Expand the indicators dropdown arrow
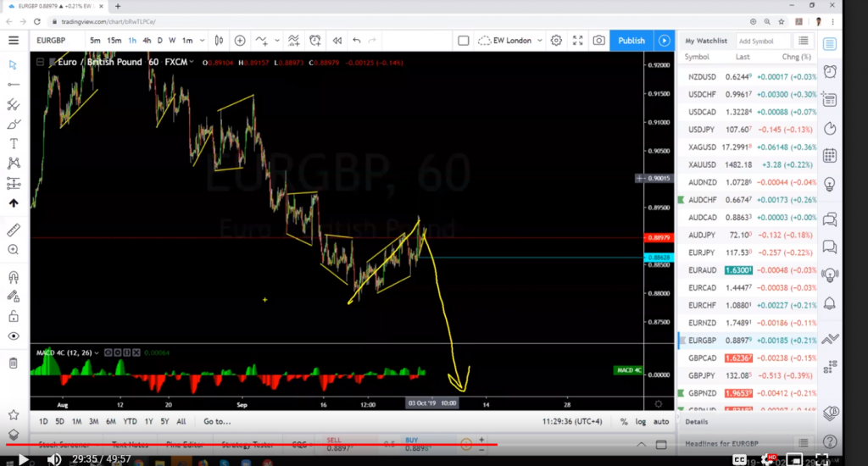This screenshot has width=868, height=466. (277, 41)
